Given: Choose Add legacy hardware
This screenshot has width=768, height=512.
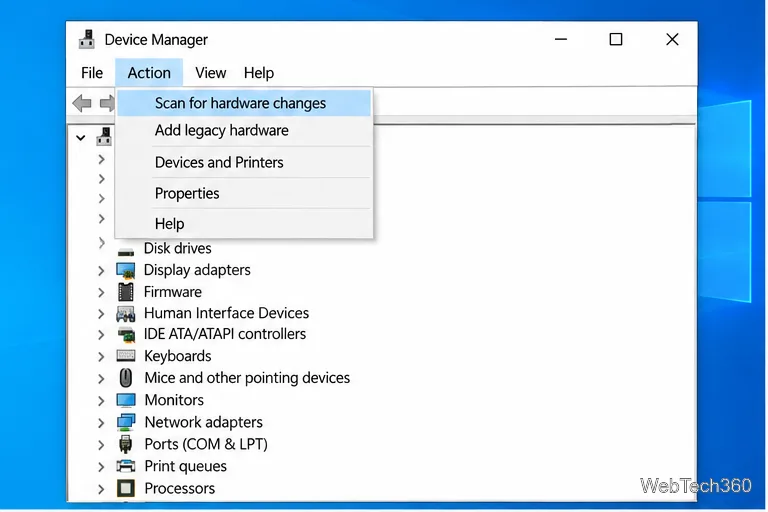Looking at the screenshot, I should pos(244,130).
